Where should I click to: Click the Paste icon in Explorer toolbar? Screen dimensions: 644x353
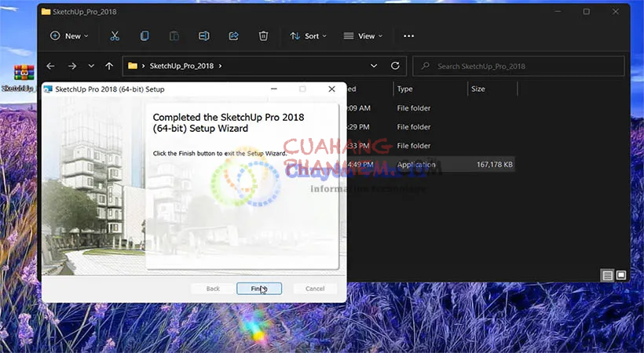pyautogui.click(x=174, y=36)
